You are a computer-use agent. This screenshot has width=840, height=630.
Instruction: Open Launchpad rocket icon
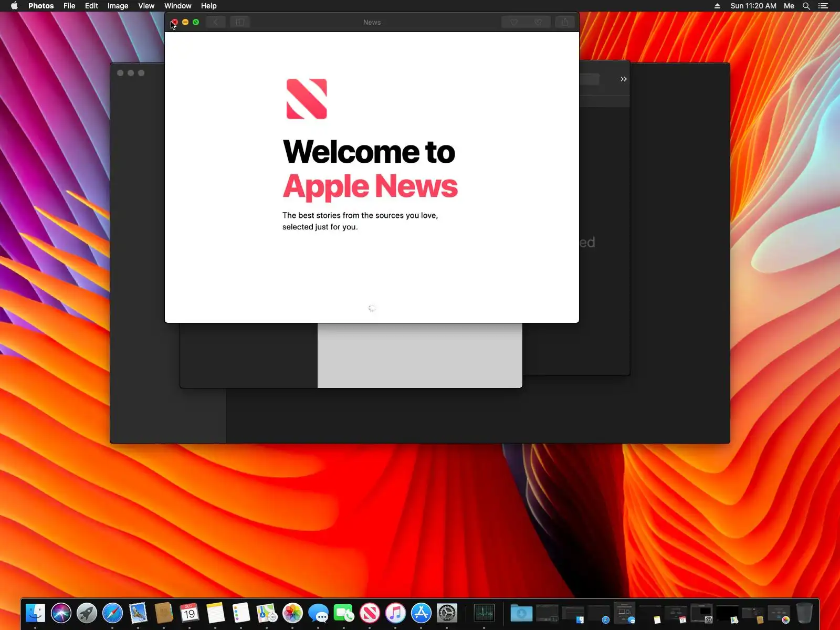87,612
